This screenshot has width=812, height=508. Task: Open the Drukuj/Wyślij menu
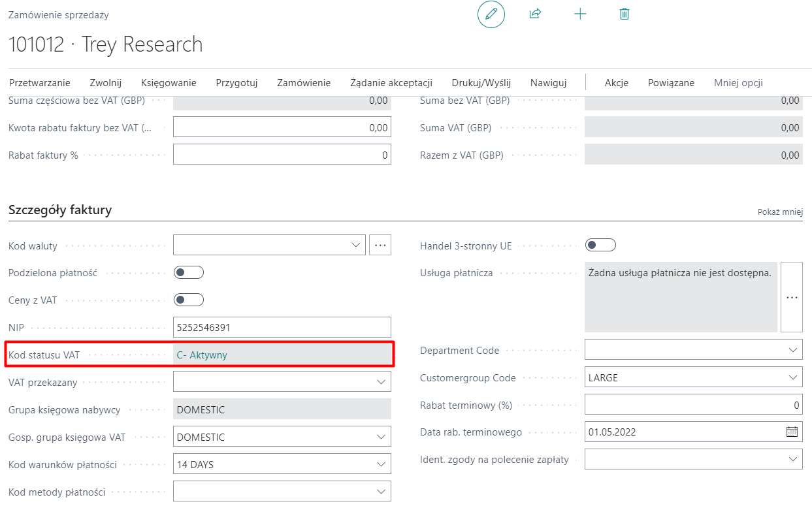(481, 83)
